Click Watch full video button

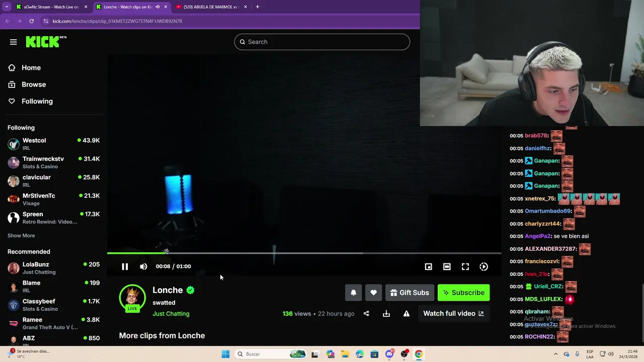(x=453, y=314)
